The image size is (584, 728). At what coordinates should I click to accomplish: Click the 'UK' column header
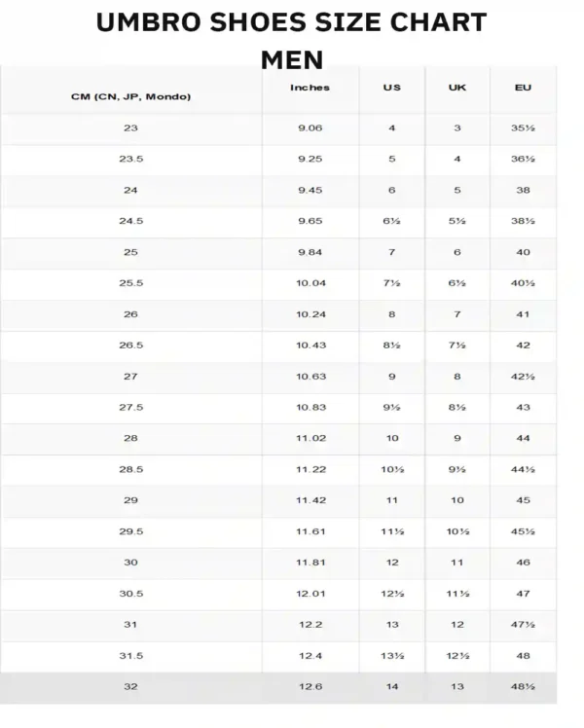[x=456, y=88]
